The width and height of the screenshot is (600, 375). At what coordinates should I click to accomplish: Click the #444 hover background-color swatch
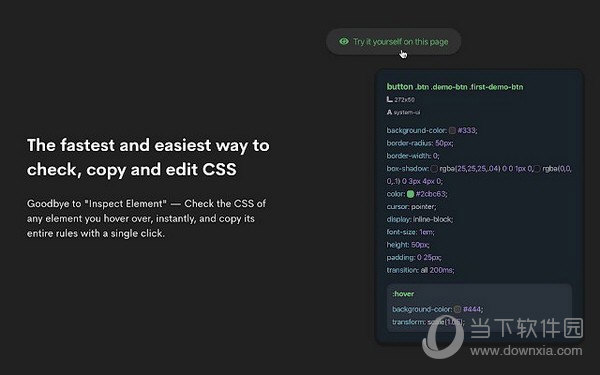point(457,309)
